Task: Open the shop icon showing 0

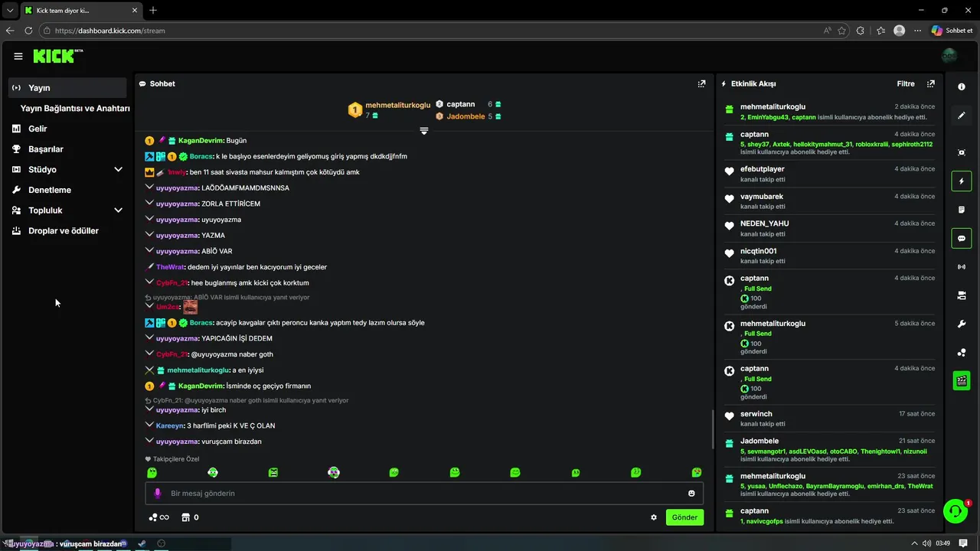Action: coord(190,517)
